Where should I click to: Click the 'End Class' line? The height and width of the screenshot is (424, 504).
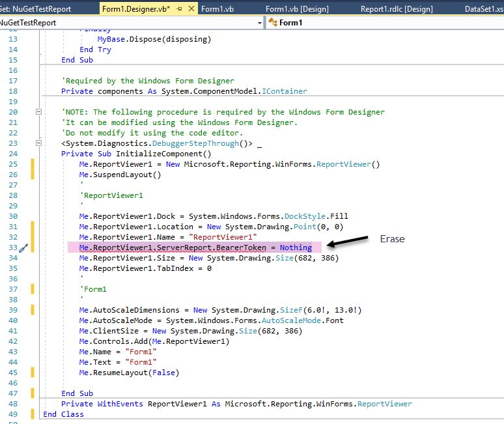[x=63, y=414]
